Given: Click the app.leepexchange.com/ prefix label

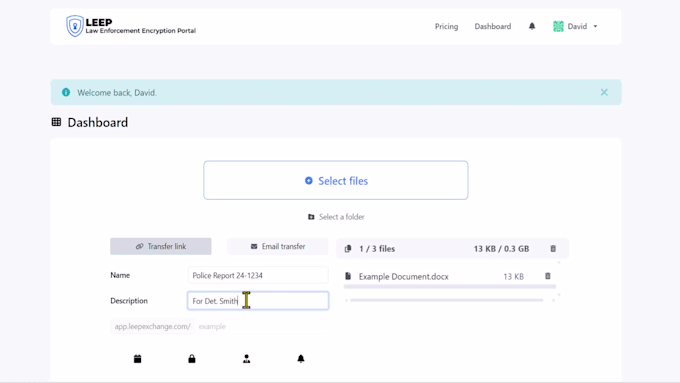Looking at the screenshot, I should coord(152,326).
